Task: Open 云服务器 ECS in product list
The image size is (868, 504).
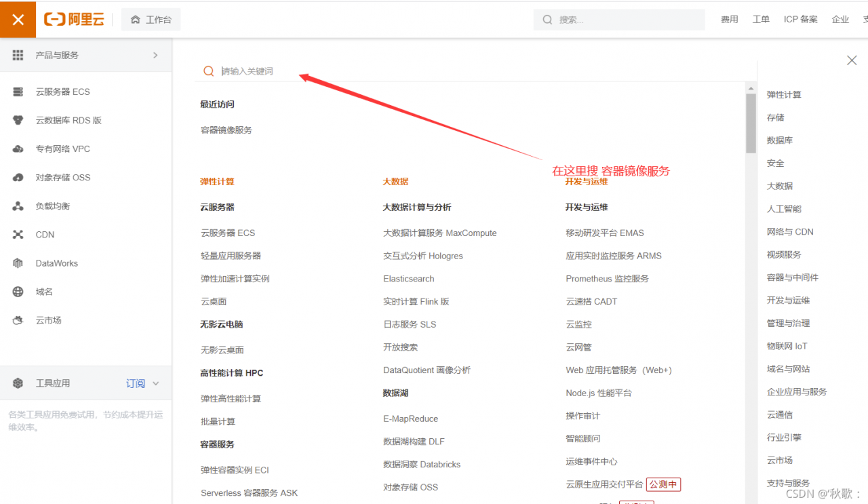Action: pos(228,233)
